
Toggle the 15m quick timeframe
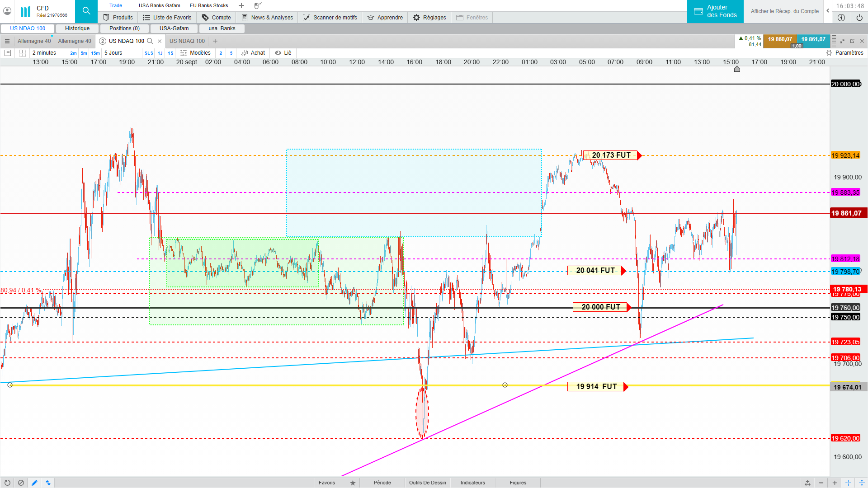point(95,53)
